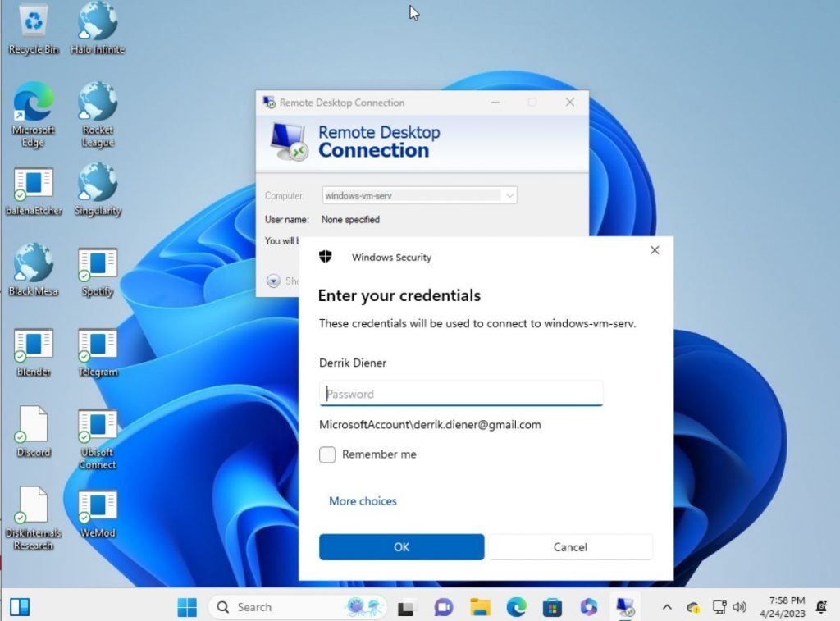840x621 pixels.
Task: Open Microsoft Store from the taskbar
Action: 552,607
